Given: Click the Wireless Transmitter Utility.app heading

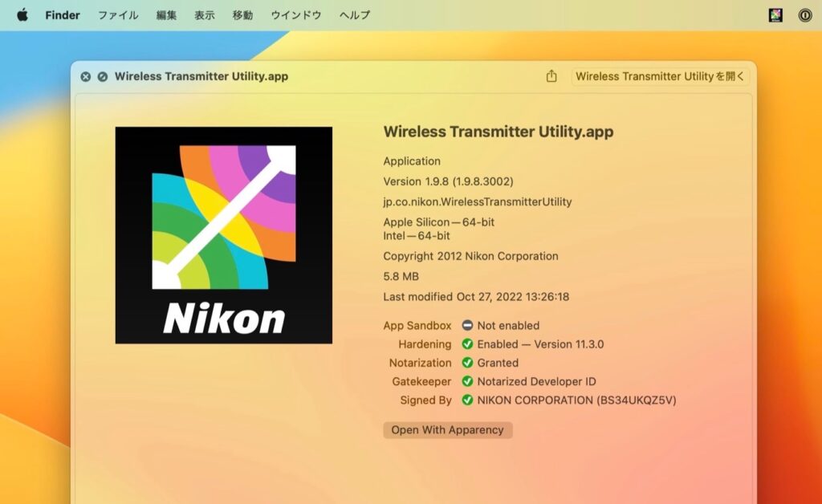Looking at the screenshot, I should point(498,132).
